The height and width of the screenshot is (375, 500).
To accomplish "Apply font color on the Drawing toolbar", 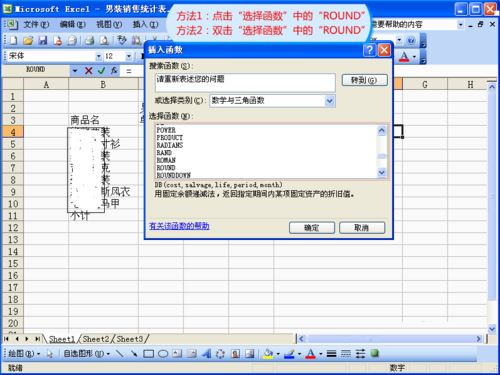I will click(310, 354).
